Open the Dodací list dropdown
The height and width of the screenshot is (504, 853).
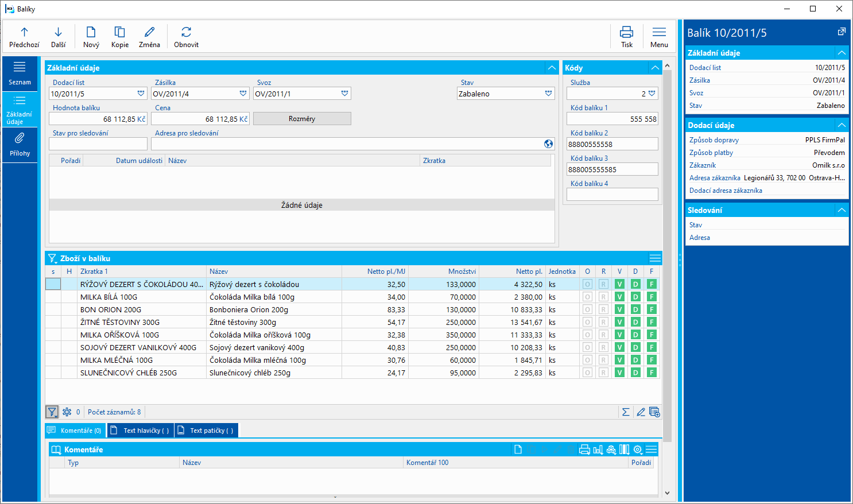pos(141,94)
